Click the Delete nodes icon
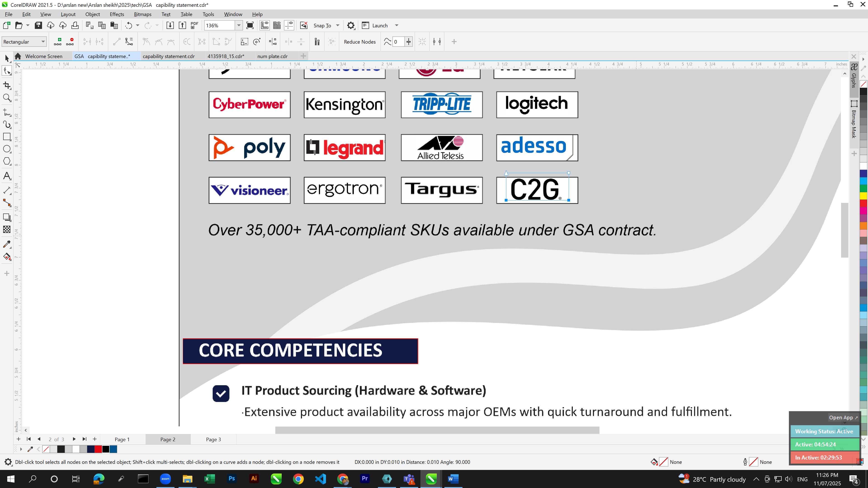Screen dimensions: 868x488 70,41
